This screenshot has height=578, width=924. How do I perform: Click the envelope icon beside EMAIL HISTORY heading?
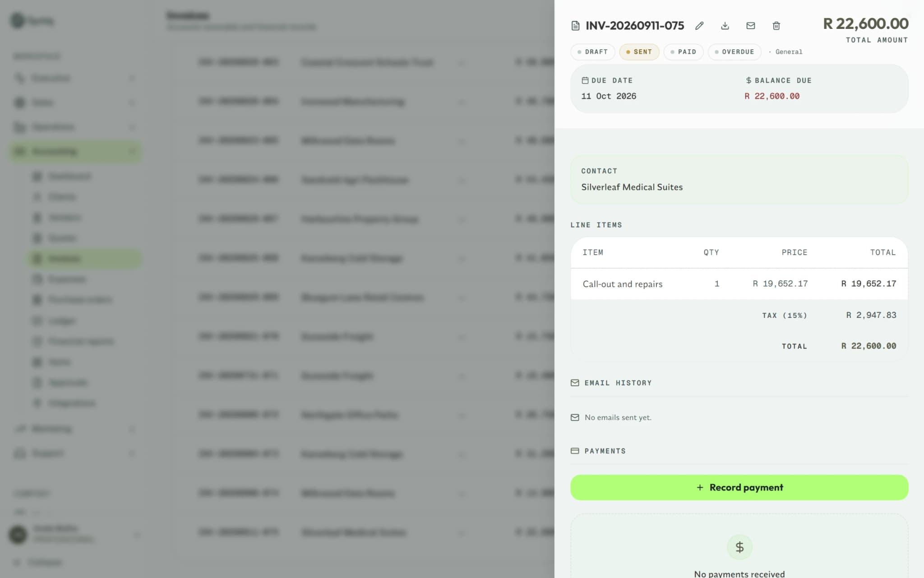pyautogui.click(x=575, y=383)
